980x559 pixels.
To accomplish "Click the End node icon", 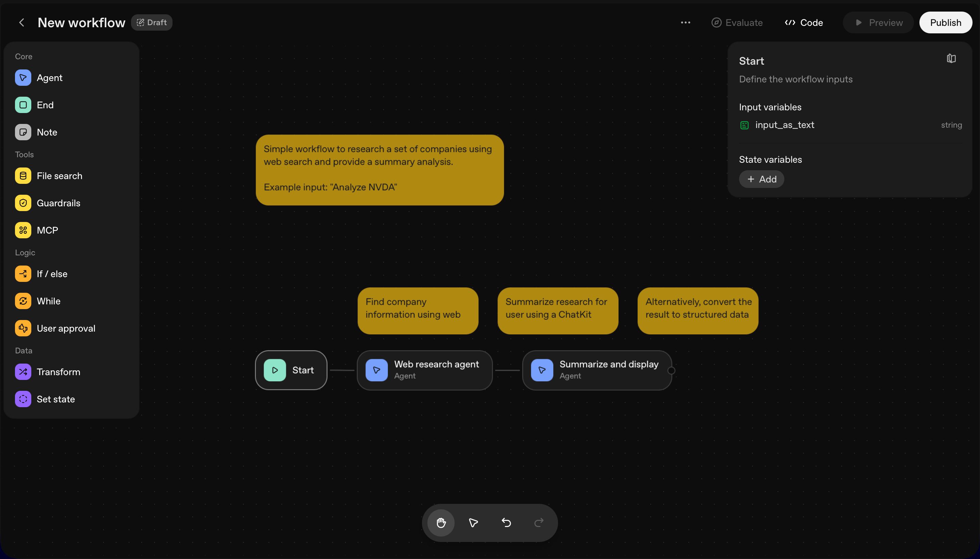I will pyautogui.click(x=23, y=105).
